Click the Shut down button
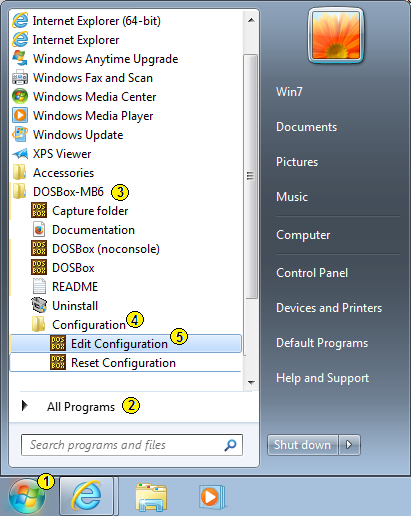Viewport: 411px width, 518px height. tap(302, 445)
